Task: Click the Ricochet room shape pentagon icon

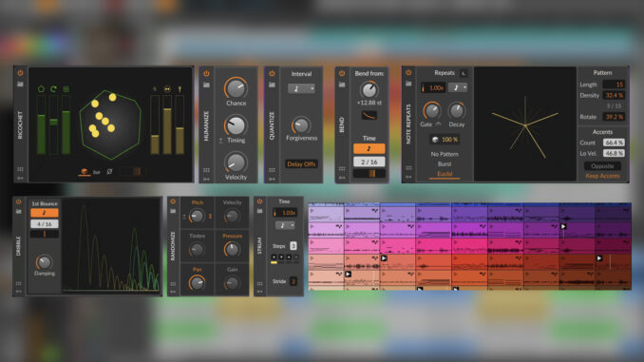Action: pos(41,88)
